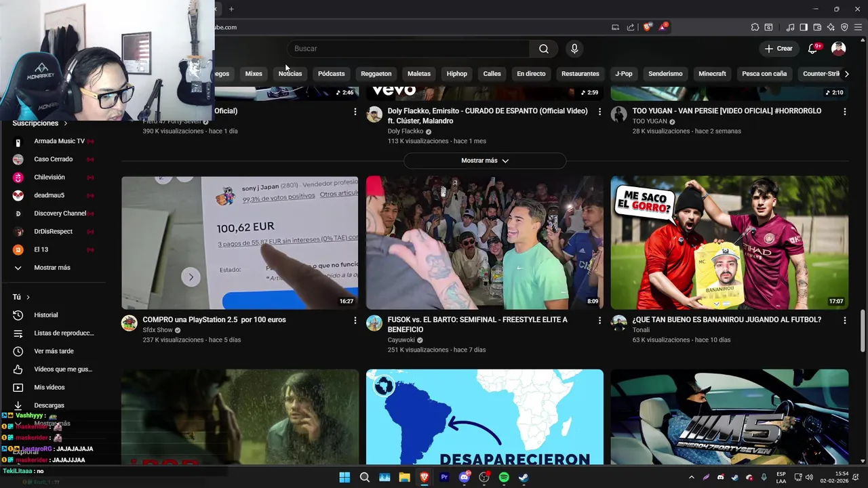Click the share page icon in address bar
This screenshot has height=488, width=868.
631,27
